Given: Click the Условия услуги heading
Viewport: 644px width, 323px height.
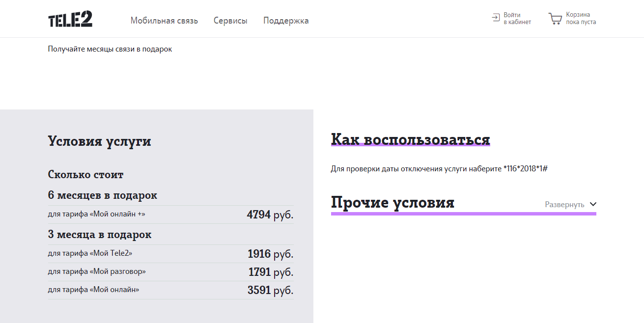Looking at the screenshot, I should click(99, 141).
